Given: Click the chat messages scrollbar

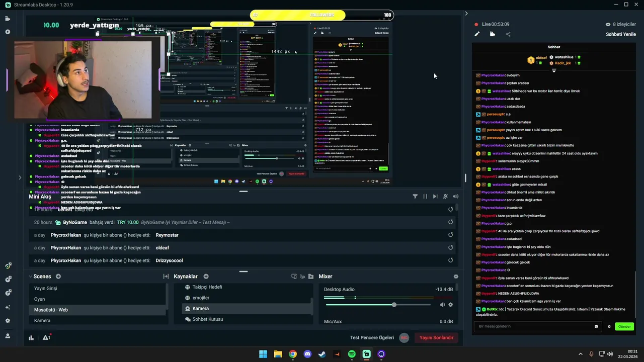Looking at the screenshot, I should [x=635, y=294].
